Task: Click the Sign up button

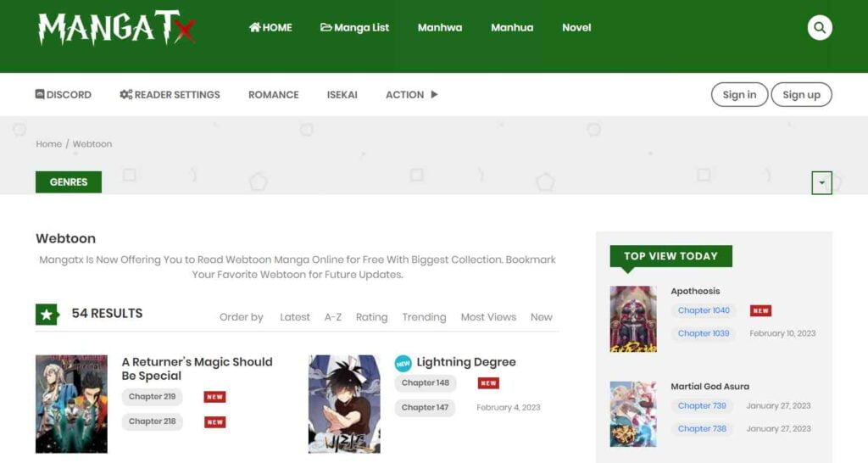Action: (801, 95)
